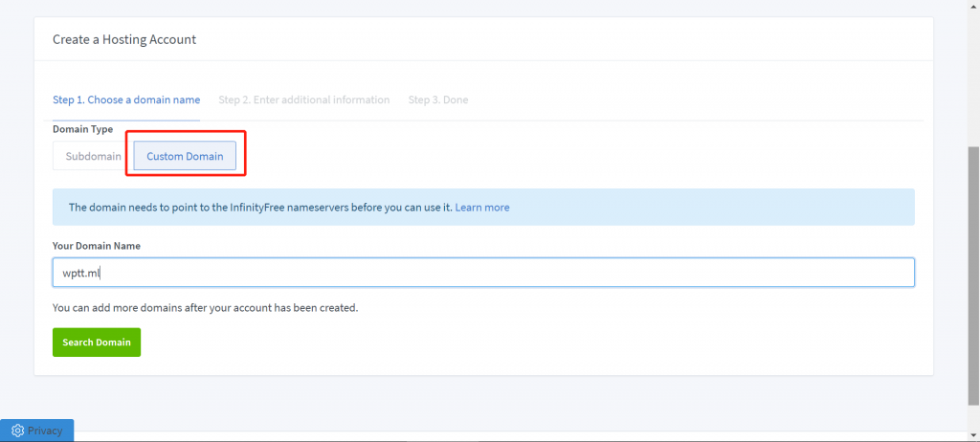The image size is (980, 442).
Task: Select the Subdomain domain type
Action: click(x=93, y=156)
